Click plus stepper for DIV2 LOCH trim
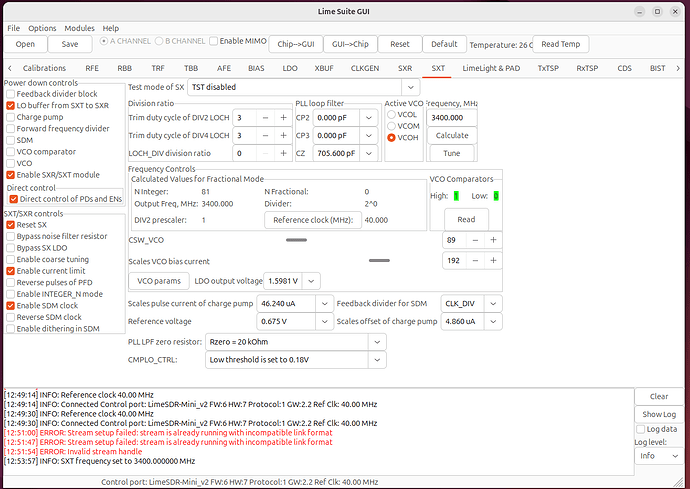This screenshot has width=690, height=489. [283, 117]
